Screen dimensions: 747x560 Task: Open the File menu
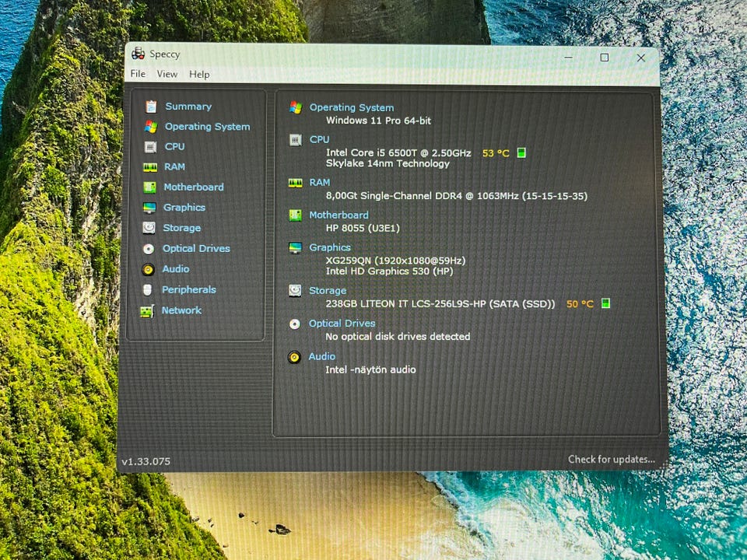click(x=138, y=74)
